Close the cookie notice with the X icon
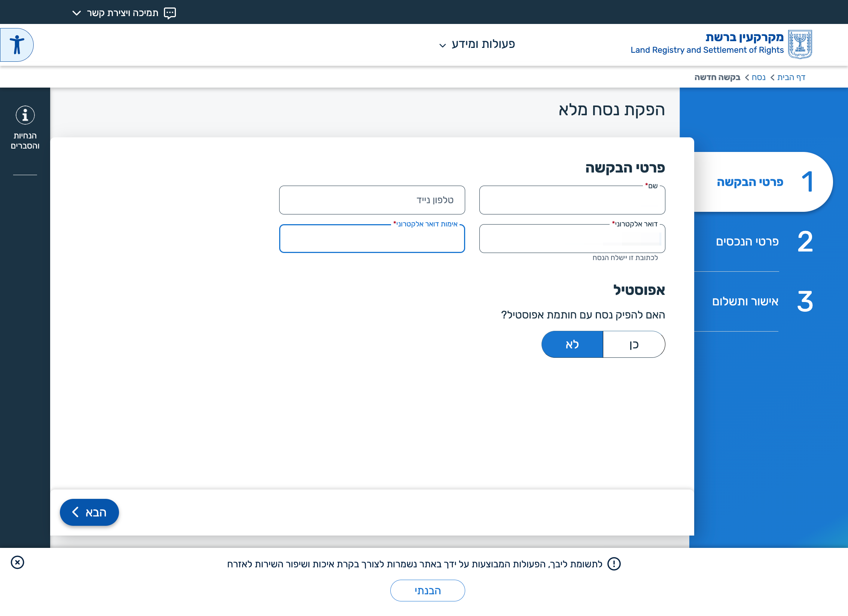The height and width of the screenshot is (616, 848). tap(17, 562)
